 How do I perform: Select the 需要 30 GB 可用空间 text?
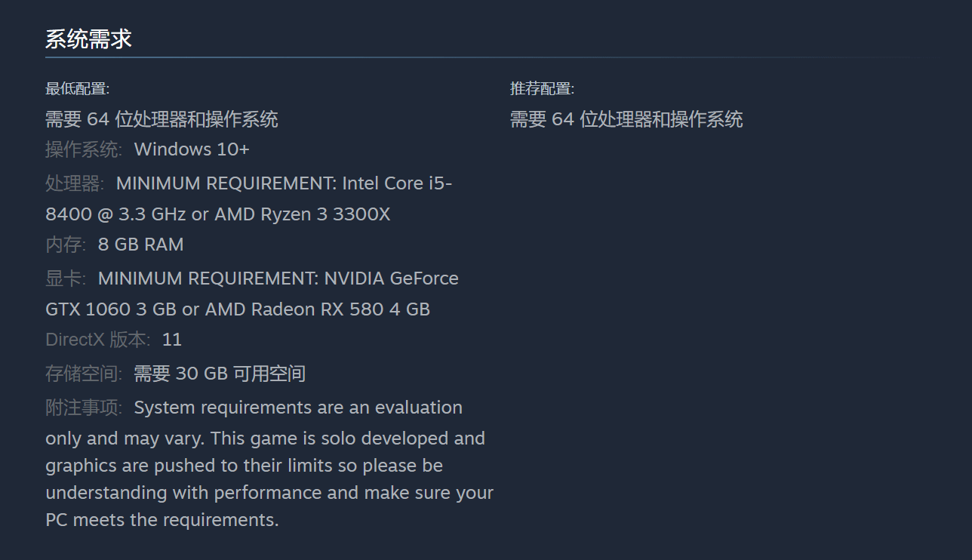tap(220, 374)
